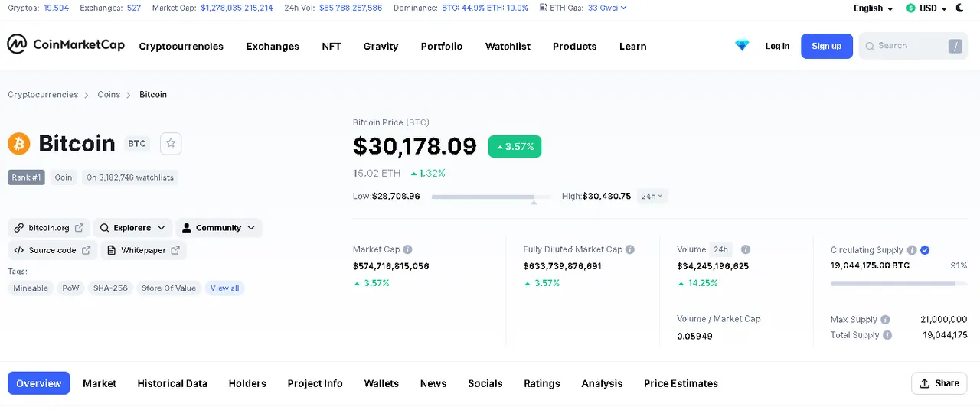Switch to the Holders tab

click(247, 383)
